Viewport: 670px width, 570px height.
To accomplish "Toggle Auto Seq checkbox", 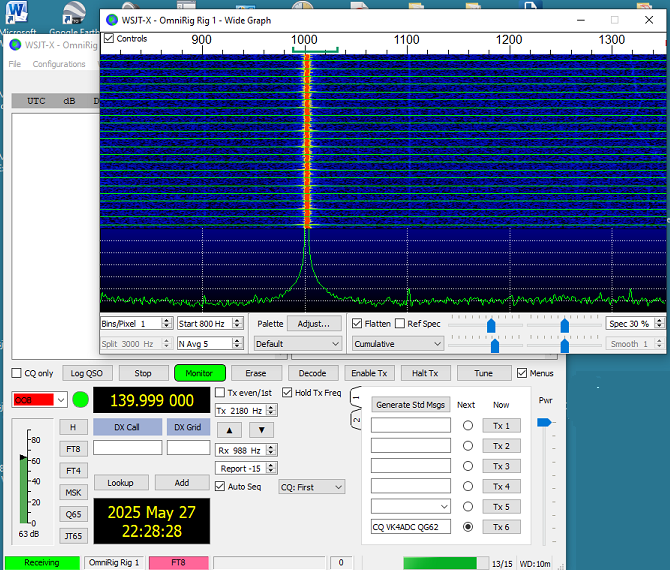I will click(220, 486).
